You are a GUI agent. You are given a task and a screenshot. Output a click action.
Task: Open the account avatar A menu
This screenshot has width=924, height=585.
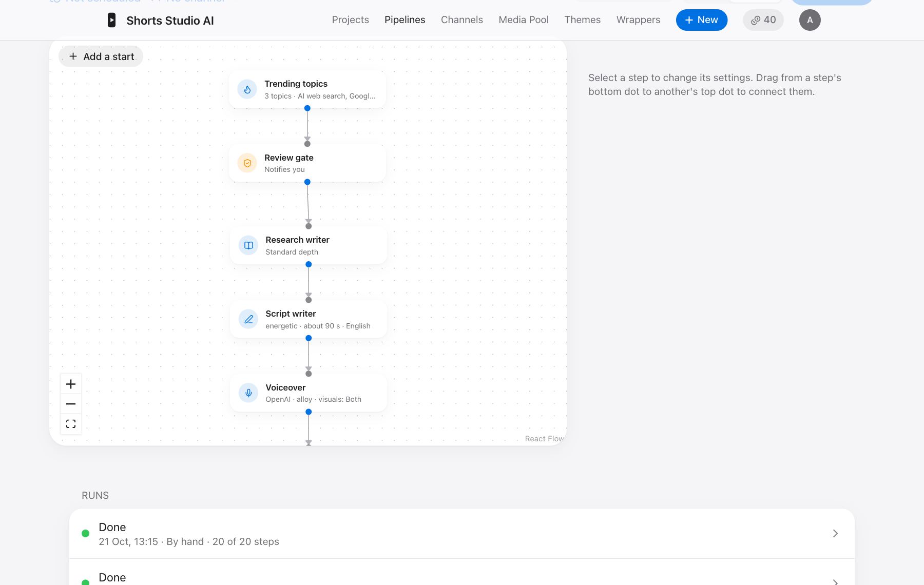tap(810, 20)
